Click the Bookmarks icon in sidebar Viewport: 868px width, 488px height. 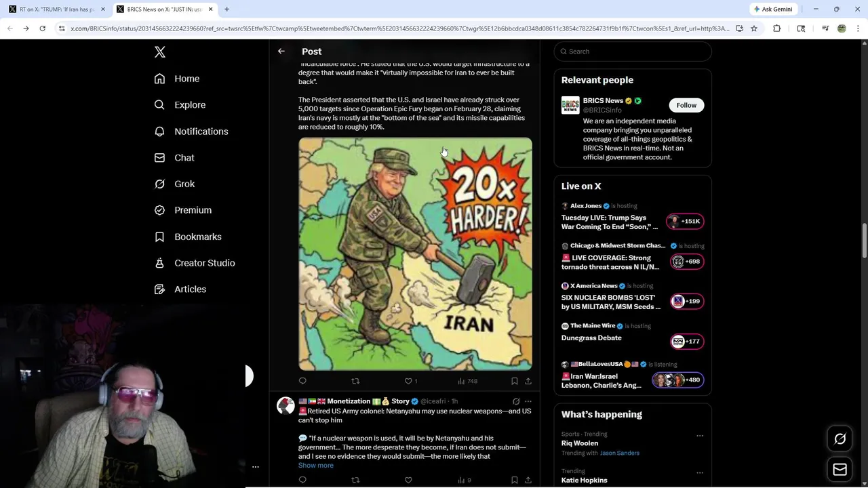click(159, 237)
